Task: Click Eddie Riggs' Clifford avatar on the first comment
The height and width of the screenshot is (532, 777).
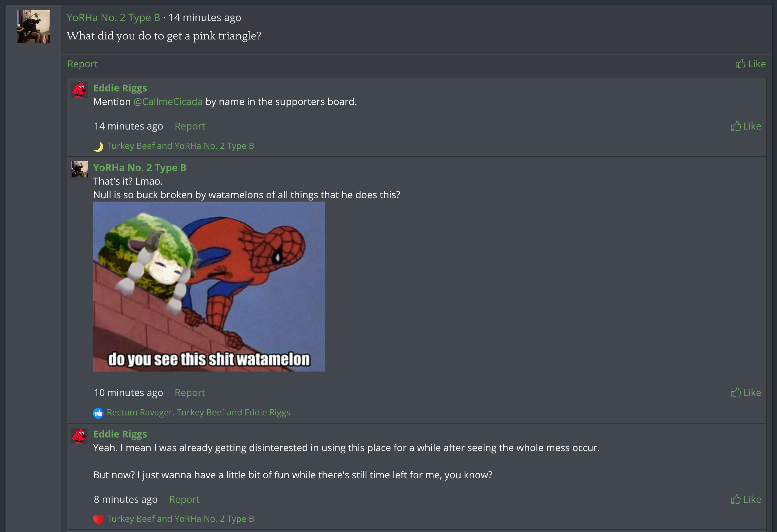Action: coord(80,90)
